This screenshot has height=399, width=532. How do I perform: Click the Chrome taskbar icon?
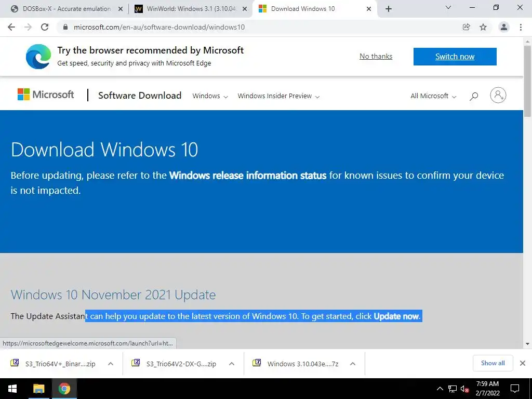[64, 389]
